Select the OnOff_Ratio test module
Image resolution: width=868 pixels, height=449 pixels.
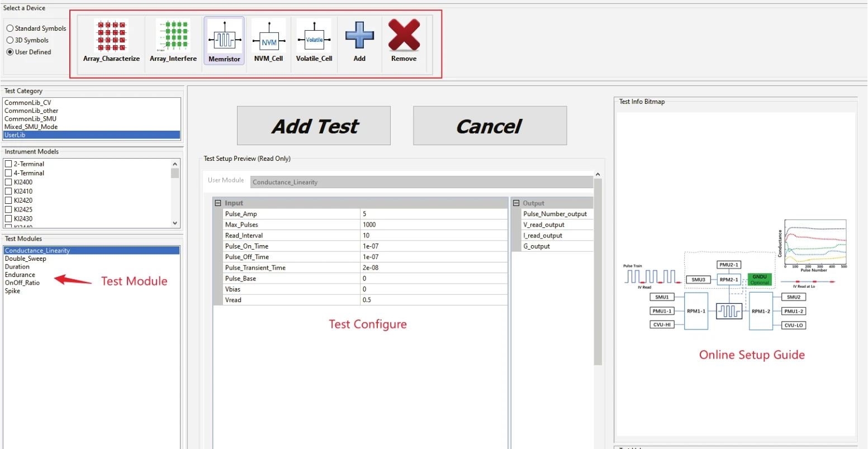tap(22, 283)
